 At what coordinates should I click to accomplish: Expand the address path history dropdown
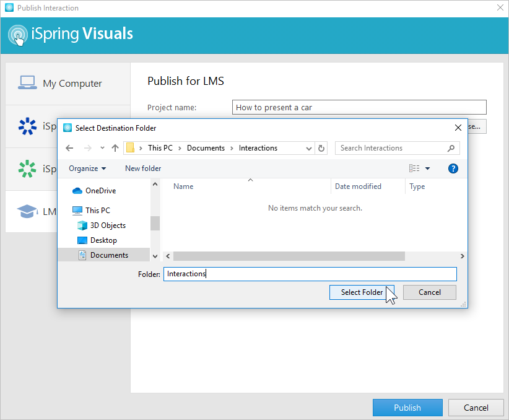[309, 148]
